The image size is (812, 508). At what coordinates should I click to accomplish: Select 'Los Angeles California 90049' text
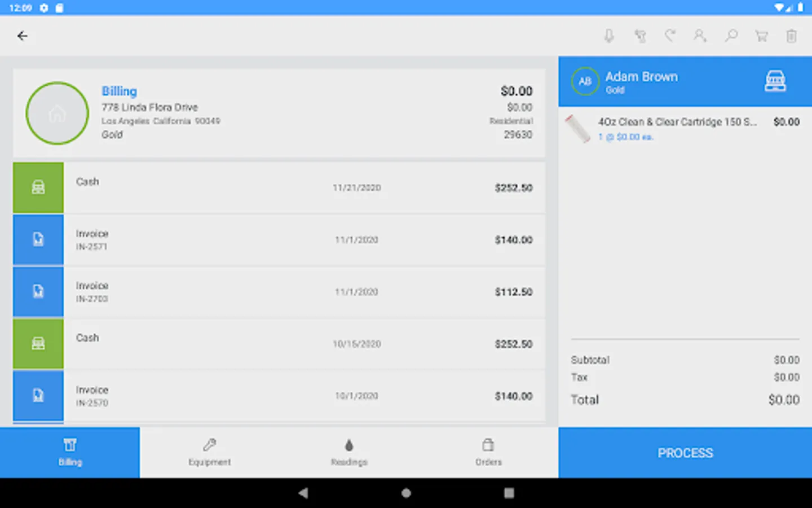(161, 121)
